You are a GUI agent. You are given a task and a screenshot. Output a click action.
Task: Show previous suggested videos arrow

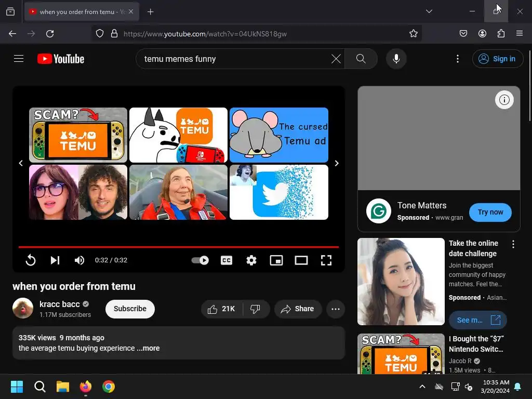tap(21, 163)
